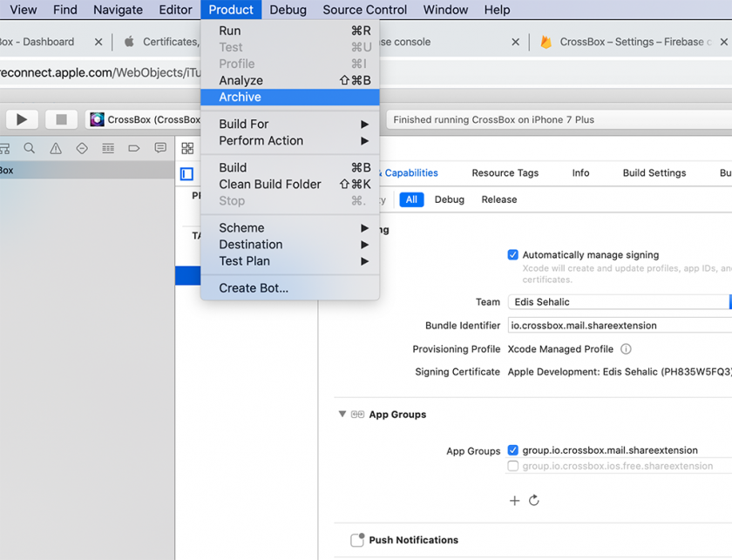The image size is (732, 560).
Task: Open the Window menu
Action: (445, 10)
